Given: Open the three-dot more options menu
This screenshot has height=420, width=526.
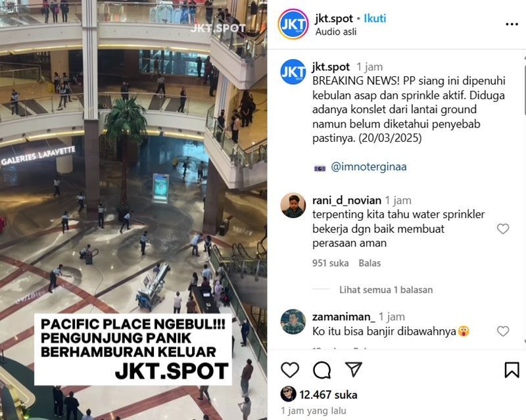Looking at the screenshot, I should click(x=512, y=24).
